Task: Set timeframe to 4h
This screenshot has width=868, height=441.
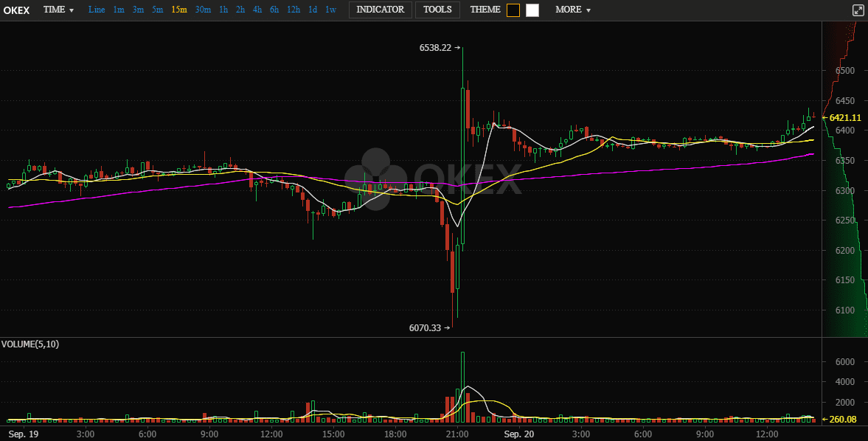Action: pyautogui.click(x=257, y=10)
